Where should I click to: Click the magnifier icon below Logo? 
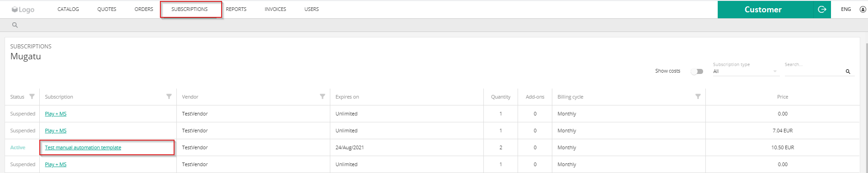tap(15, 25)
